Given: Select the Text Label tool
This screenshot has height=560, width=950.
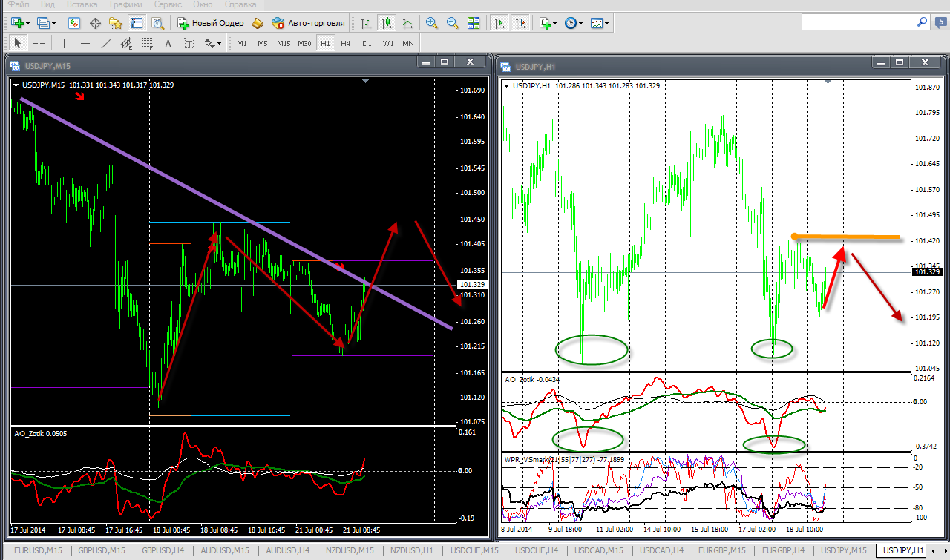Looking at the screenshot, I should tap(189, 43).
